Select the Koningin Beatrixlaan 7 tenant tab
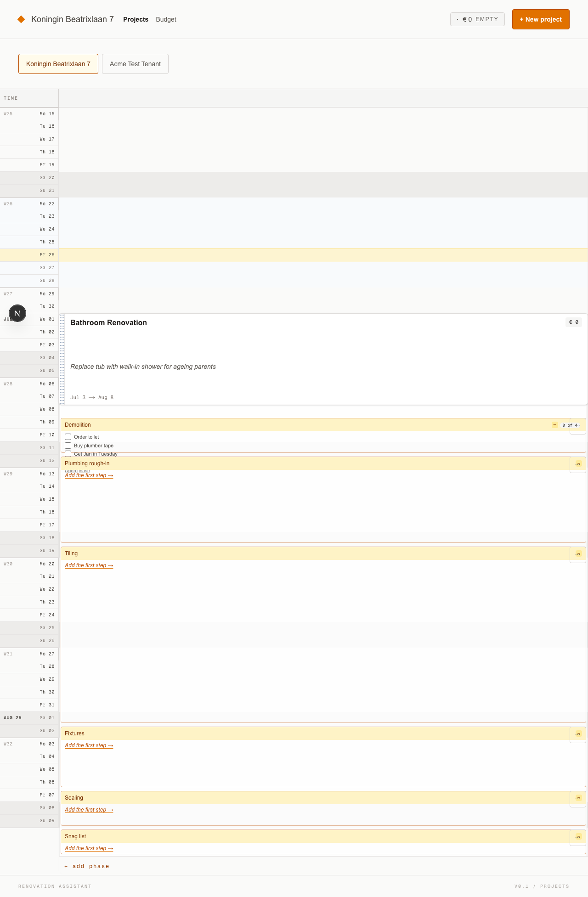Viewport: 588px width, 897px height. (58, 64)
